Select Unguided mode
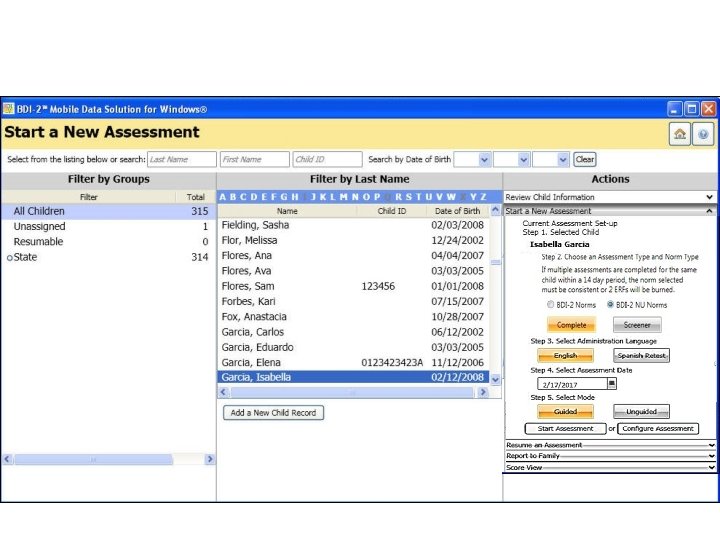Viewport: 720px width, 540px height. [641, 411]
